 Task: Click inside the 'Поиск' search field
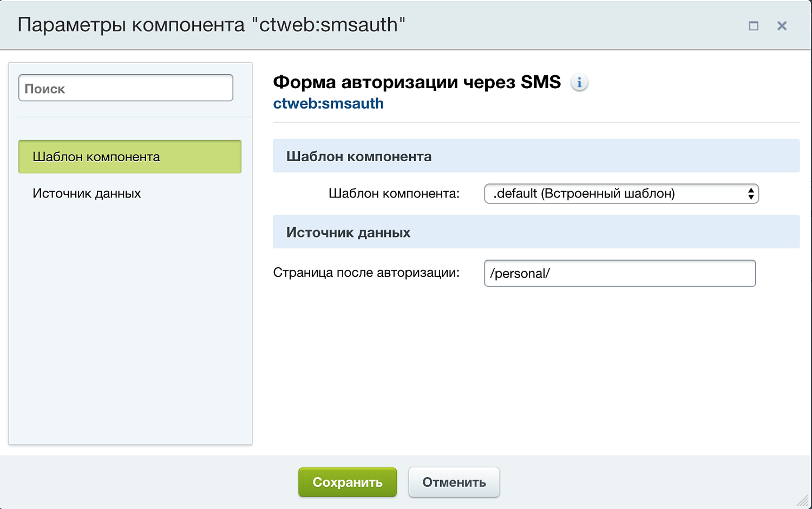(126, 88)
